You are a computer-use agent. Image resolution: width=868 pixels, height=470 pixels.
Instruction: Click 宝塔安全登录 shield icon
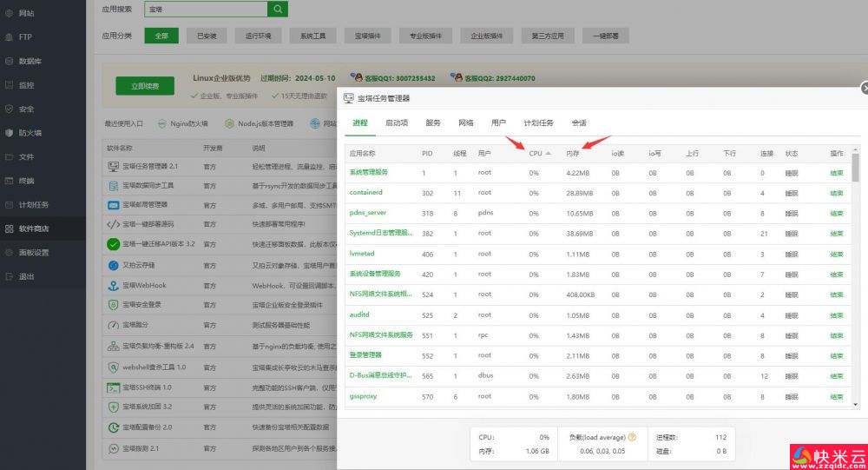(x=114, y=305)
